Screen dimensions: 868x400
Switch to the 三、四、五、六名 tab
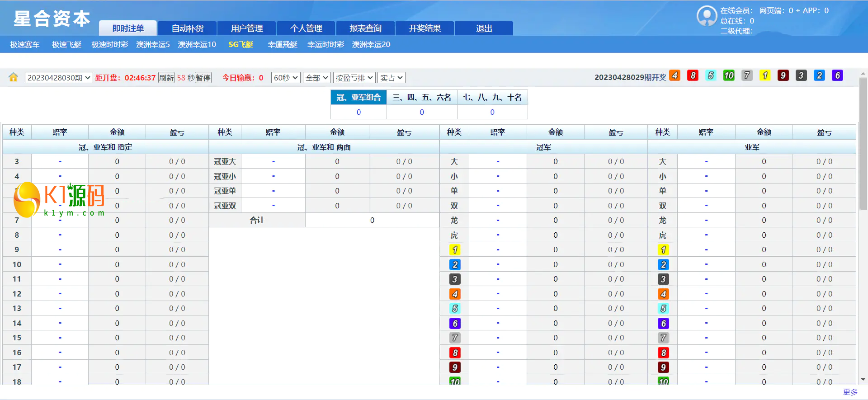pos(421,97)
